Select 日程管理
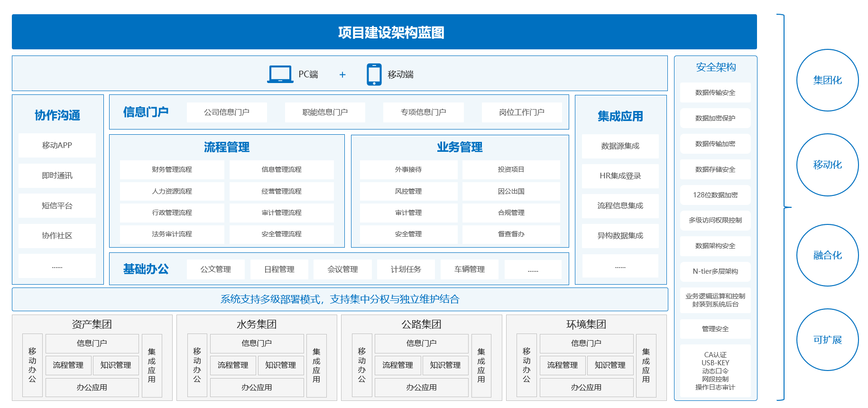This screenshot has width=868, height=408. (x=279, y=269)
